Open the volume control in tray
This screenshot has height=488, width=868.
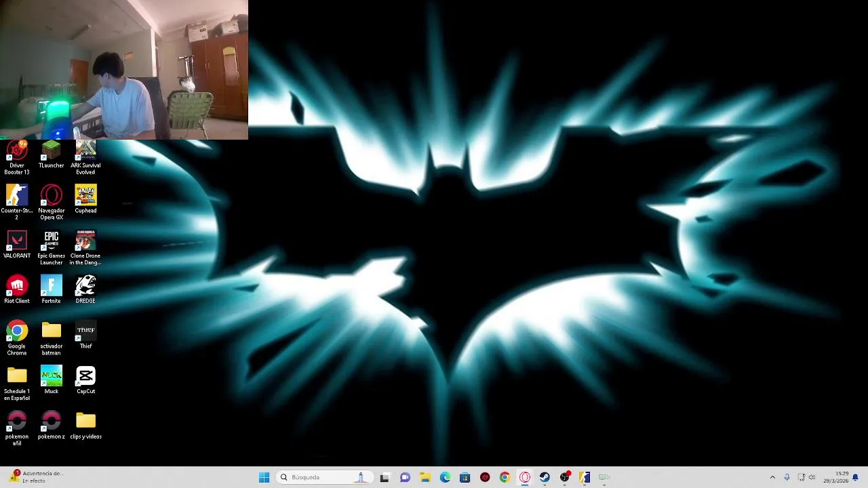812,477
